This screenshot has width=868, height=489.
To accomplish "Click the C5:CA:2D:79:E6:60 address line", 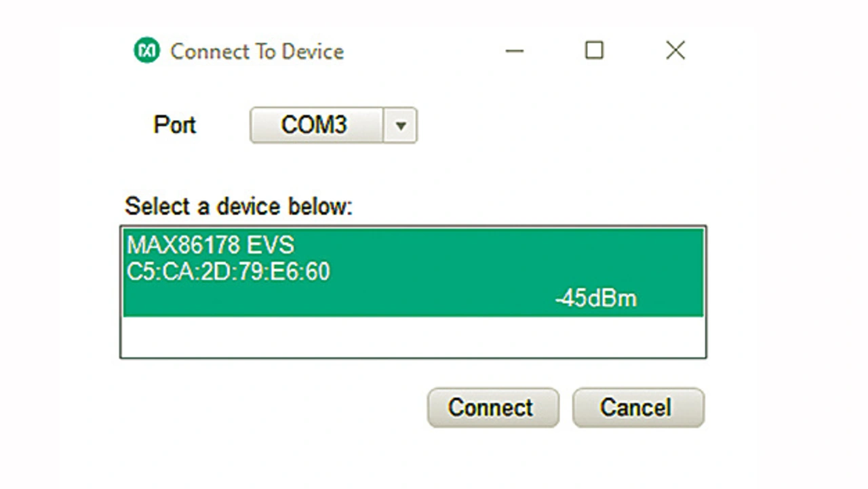I will (229, 272).
